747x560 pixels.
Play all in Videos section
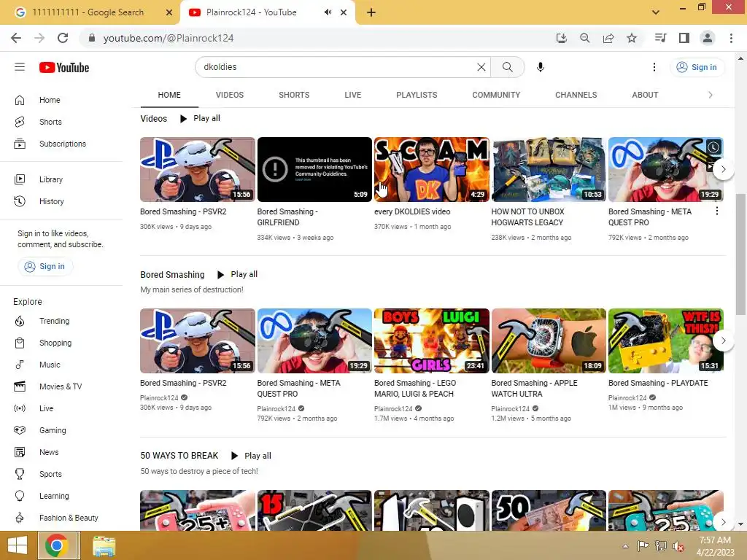201,119
